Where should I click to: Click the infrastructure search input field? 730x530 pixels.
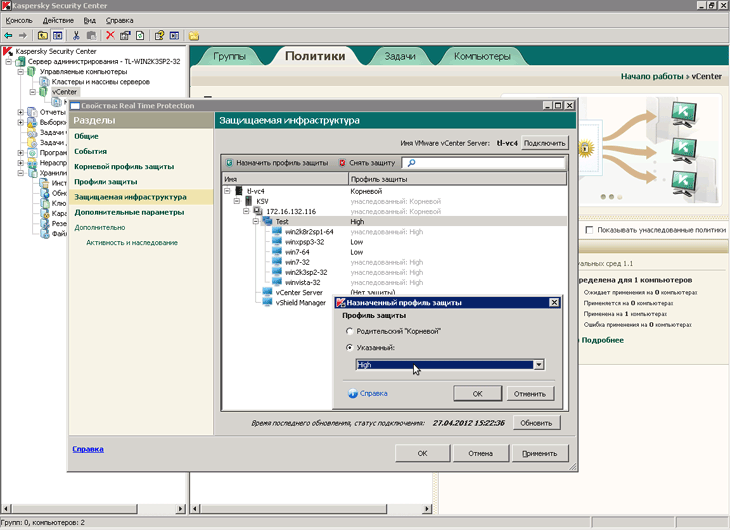pos(483,163)
